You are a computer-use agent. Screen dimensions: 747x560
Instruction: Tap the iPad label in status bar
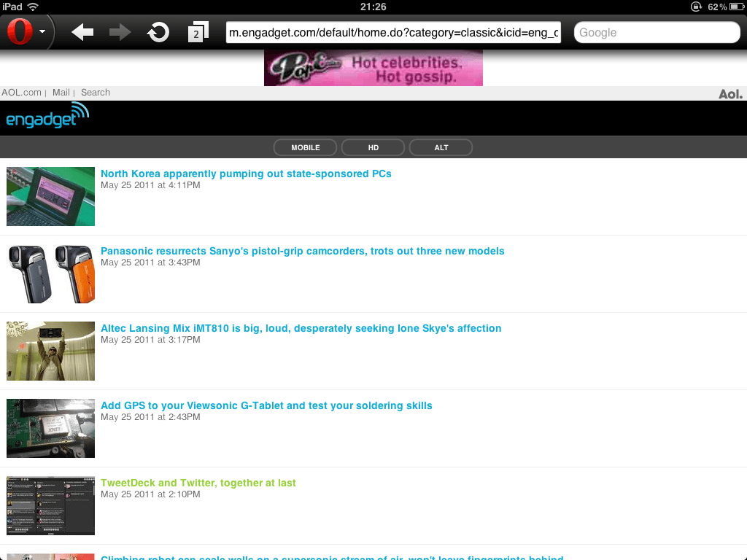tap(12, 7)
